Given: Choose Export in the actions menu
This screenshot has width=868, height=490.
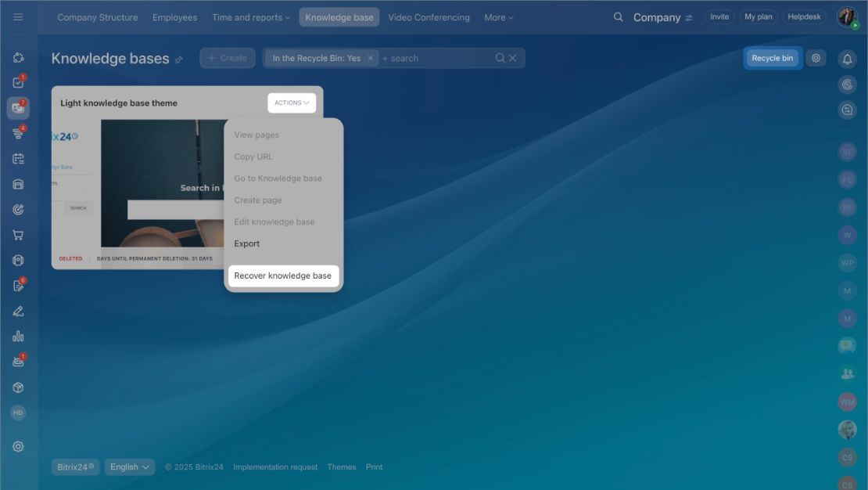Looking at the screenshot, I should pos(247,243).
